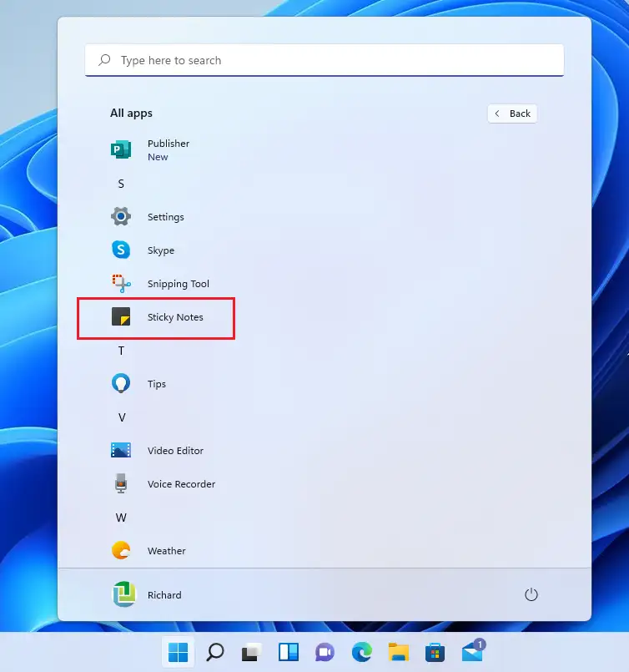This screenshot has width=629, height=672.
Task: Click the W letter group header
Action: 121,518
